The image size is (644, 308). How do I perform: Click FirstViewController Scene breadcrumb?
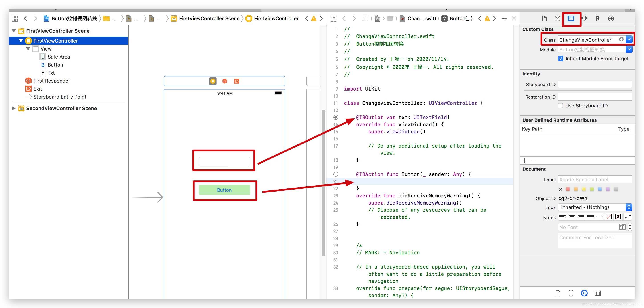pyautogui.click(x=209, y=18)
